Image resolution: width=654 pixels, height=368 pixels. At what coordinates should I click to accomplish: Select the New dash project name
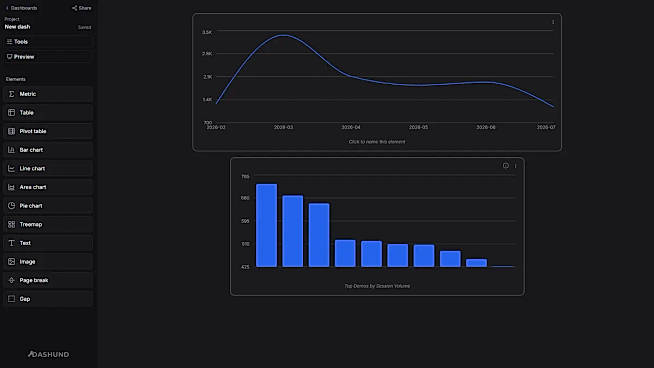click(x=18, y=27)
